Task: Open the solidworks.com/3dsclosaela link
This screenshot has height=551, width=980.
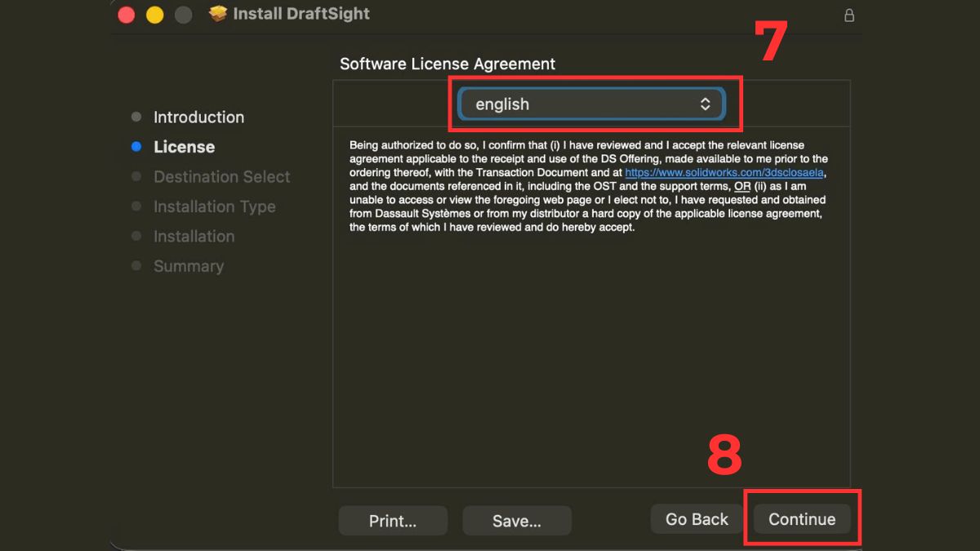Action: [725, 172]
